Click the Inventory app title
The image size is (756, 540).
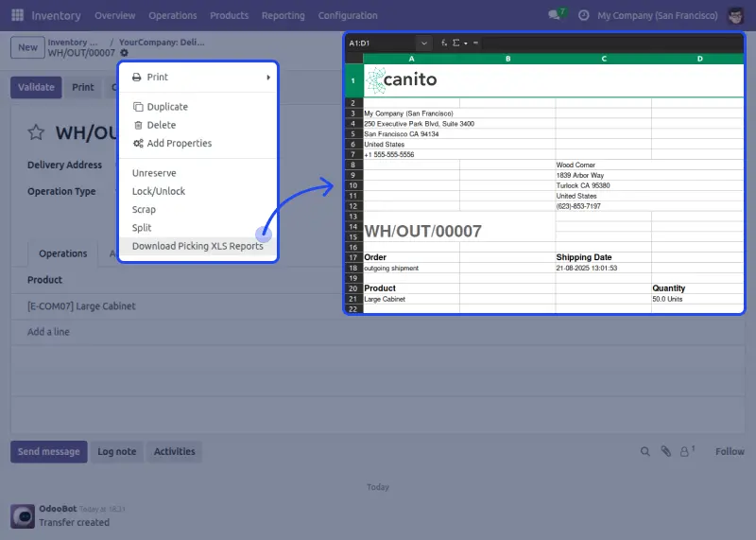56,15
